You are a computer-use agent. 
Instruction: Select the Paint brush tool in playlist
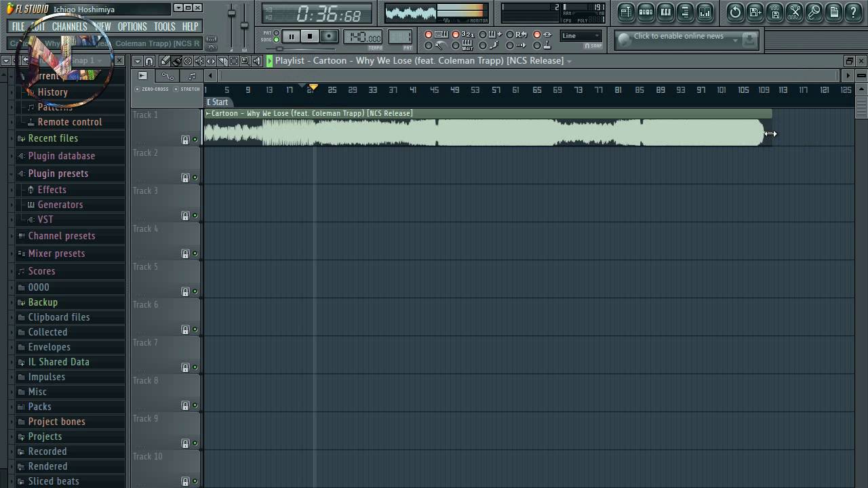(x=176, y=61)
